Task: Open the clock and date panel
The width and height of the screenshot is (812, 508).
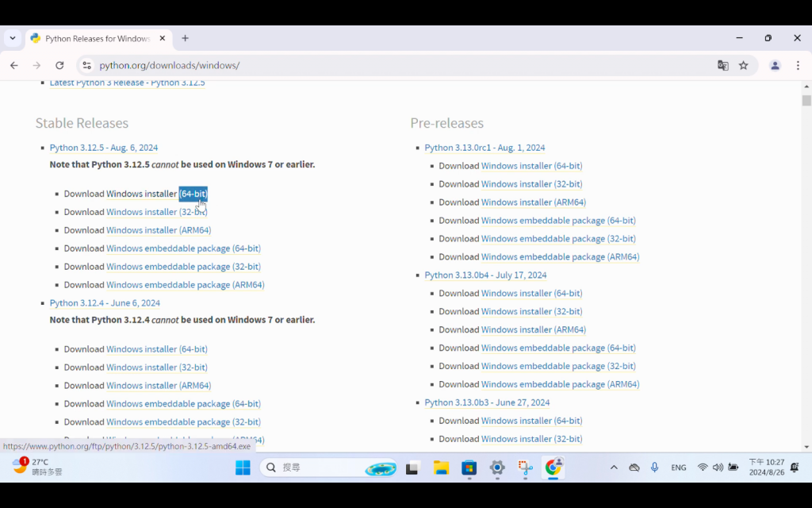Action: click(x=767, y=468)
